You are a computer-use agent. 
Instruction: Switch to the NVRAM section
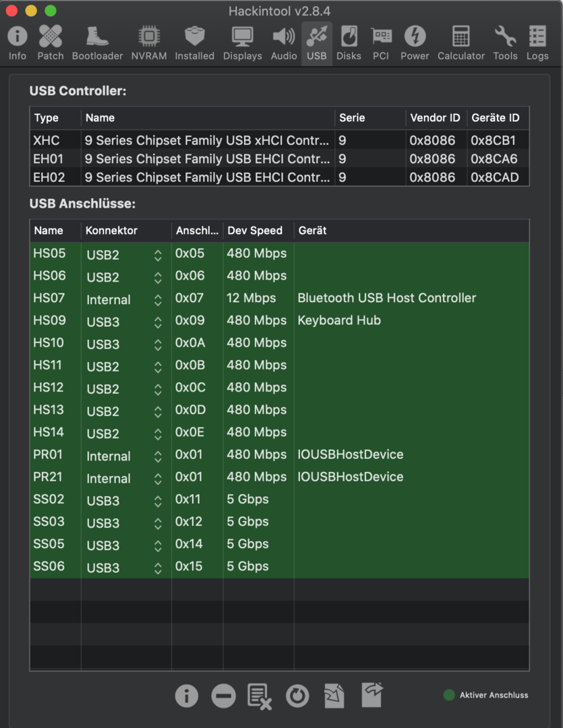tap(149, 42)
